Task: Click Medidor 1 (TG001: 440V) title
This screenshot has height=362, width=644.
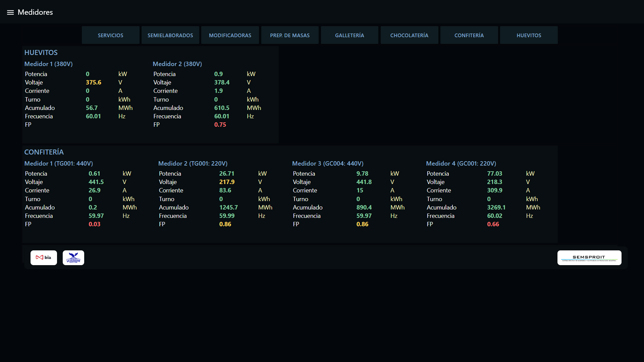Action: (x=59, y=164)
